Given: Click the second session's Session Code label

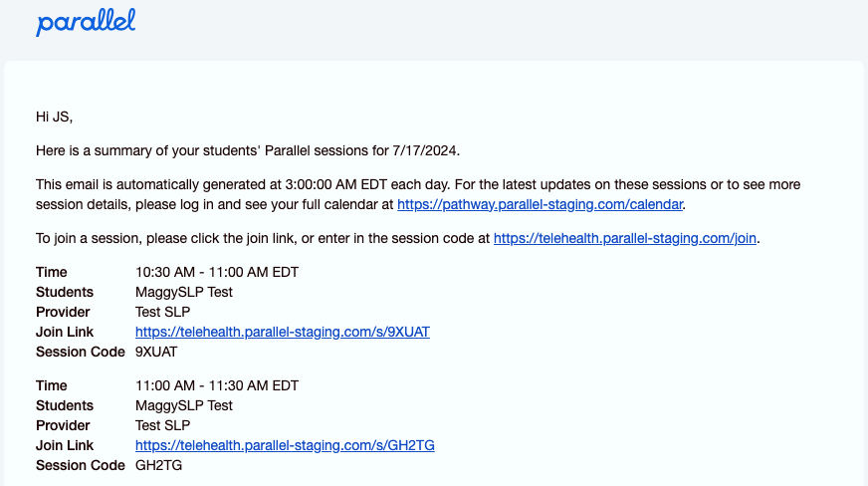Looking at the screenshot, I should tap(81, 465).
